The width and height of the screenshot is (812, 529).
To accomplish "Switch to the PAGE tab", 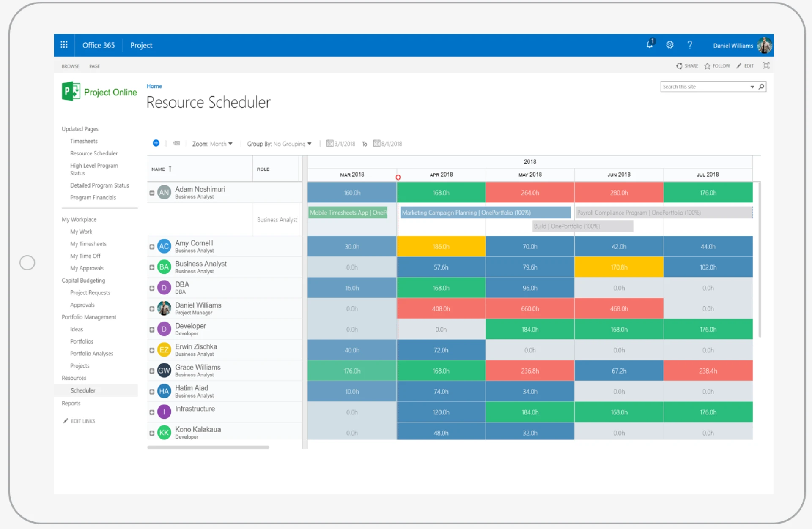I will point(94,66).
